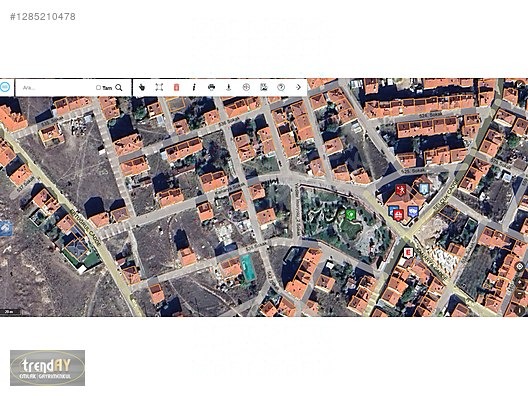Enable the 'Tam' checkbox in the search bar
Viewport: 528px width, 396px height.
pos(98,88)
